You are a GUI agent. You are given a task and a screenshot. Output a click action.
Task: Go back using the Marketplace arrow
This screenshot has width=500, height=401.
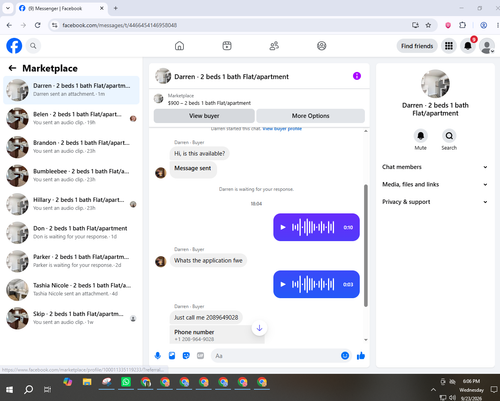(12, 68)
